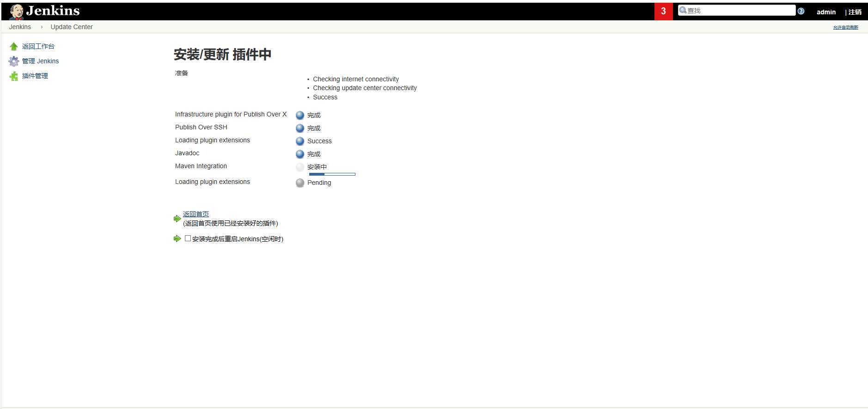Click 'Pending' status text

pos(319,183)
